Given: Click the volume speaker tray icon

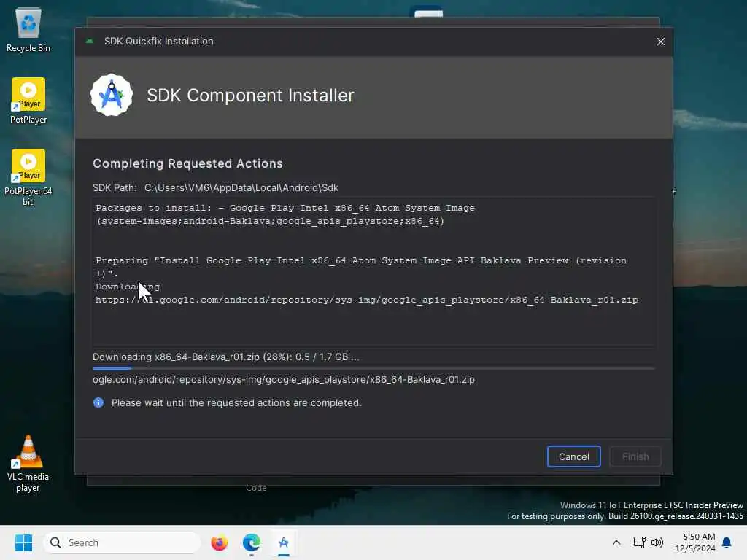Looking at the screenshot, I should [657, 542].
